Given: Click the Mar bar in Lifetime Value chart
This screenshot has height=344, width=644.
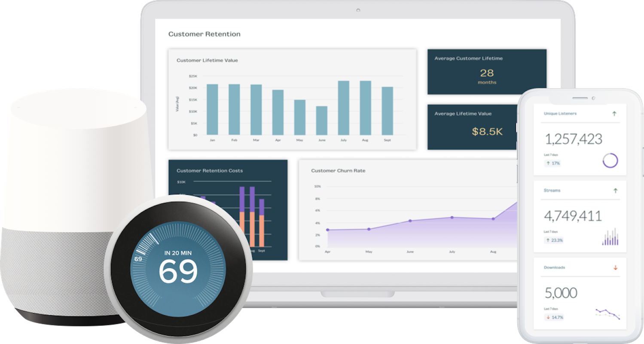Looking at the screenshot, I should point(256,110).
